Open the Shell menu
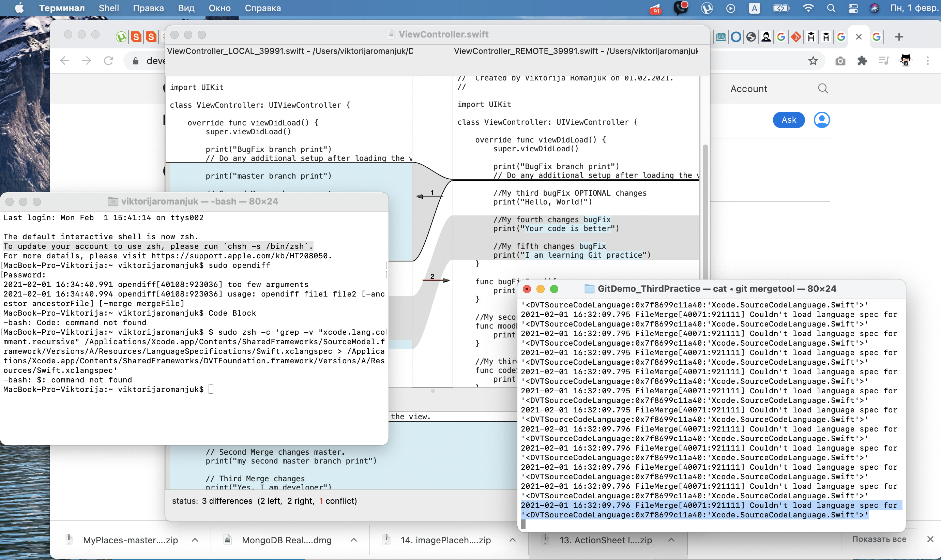Screen dimensions: 941x560 pos(109,8)
